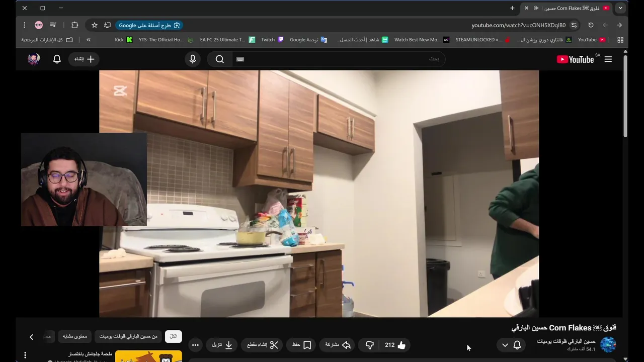Open Chrome three-dot menu
This screenshot has width=644, height=362.
pyautogui.click(x=24, y=25)
